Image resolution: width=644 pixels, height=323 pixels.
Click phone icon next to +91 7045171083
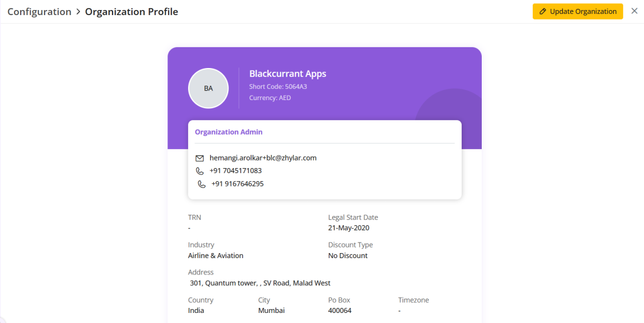200,171
